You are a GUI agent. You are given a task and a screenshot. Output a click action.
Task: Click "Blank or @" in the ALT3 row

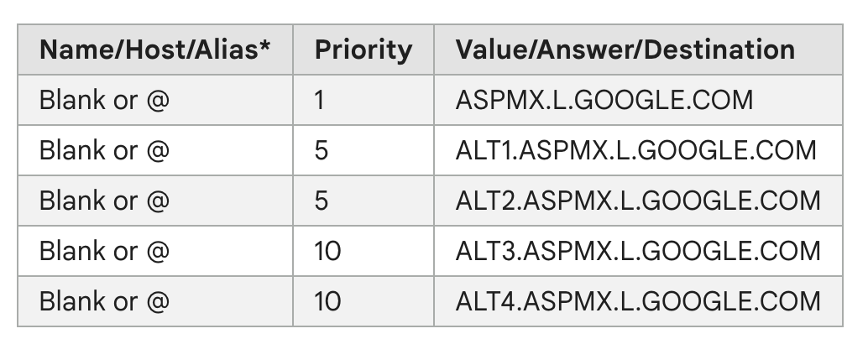pos(104,251)
